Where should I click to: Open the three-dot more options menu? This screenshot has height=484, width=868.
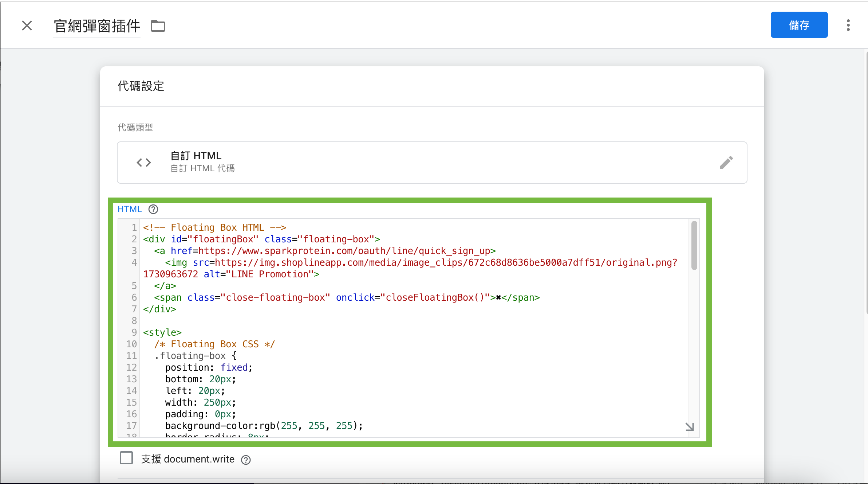coord(848,25)
